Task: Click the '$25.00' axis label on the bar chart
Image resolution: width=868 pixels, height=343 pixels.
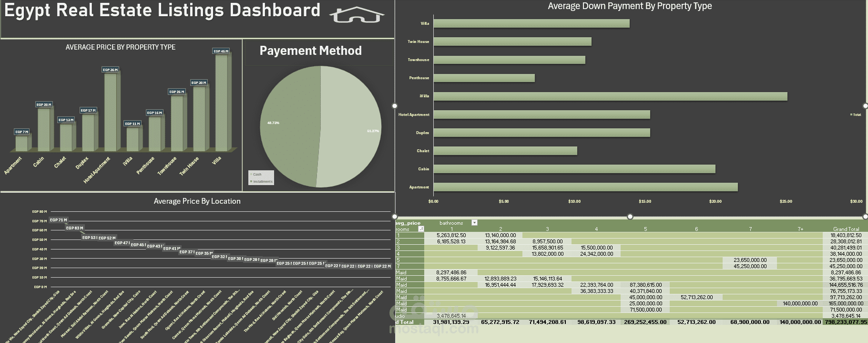Action: coord(786,201)
